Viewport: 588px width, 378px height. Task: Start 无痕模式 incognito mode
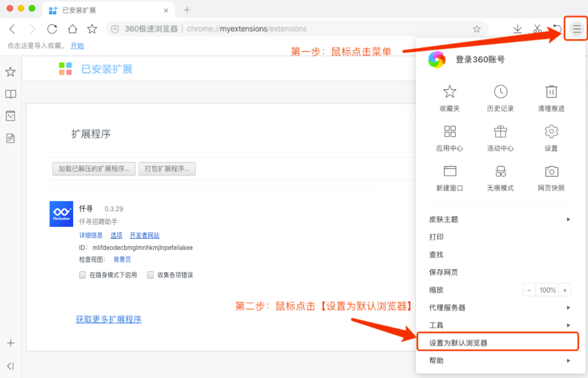[501, 178]
